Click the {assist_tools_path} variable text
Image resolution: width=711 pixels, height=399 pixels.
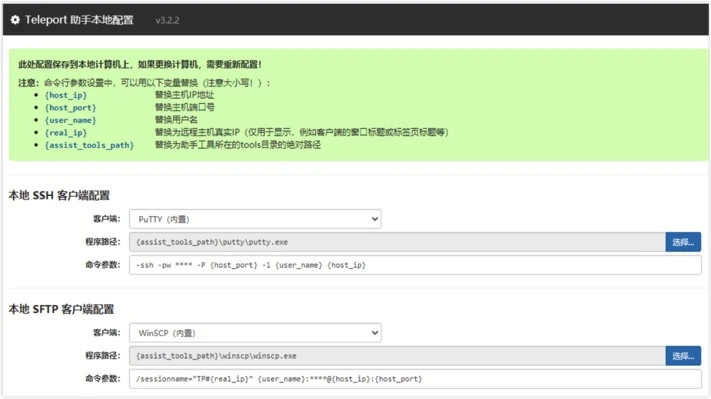coord(89,145)
